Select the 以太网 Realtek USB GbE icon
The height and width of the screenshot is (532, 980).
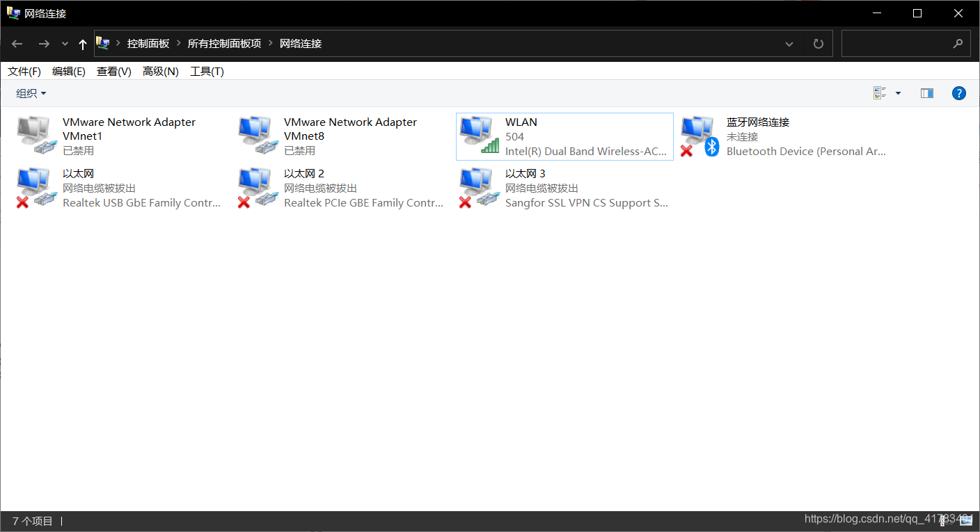tap(36, 188)
